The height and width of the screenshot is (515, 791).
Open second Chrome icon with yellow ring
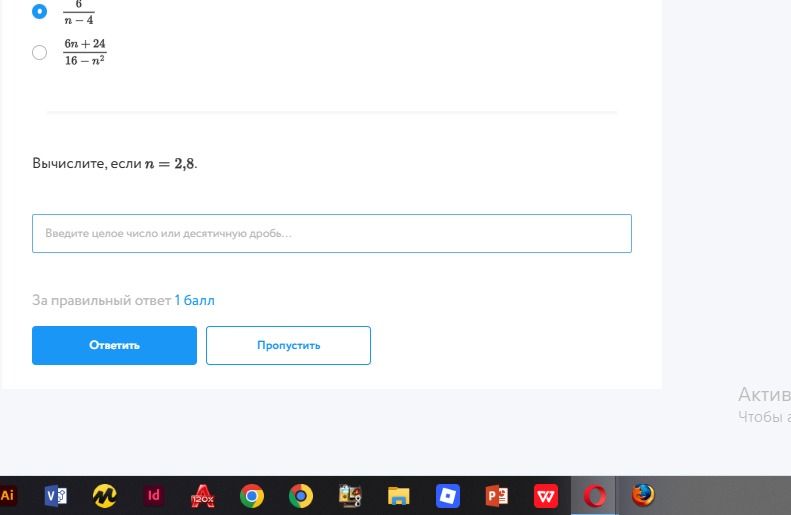[301, 496]
